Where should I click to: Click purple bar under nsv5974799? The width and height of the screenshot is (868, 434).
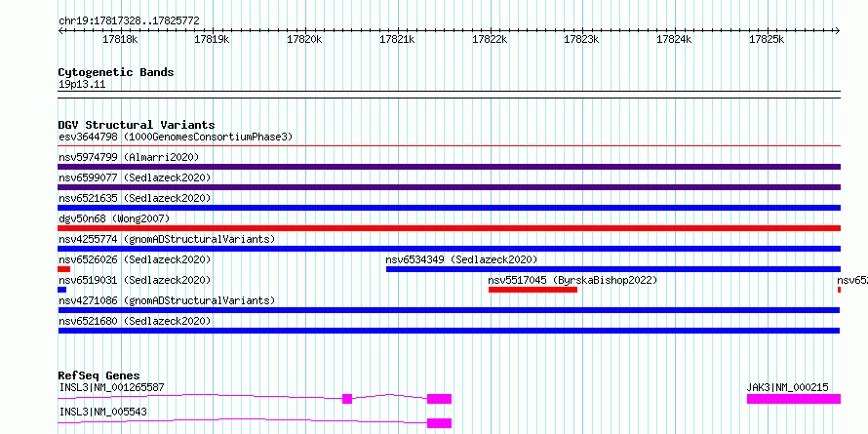(449, 167)
